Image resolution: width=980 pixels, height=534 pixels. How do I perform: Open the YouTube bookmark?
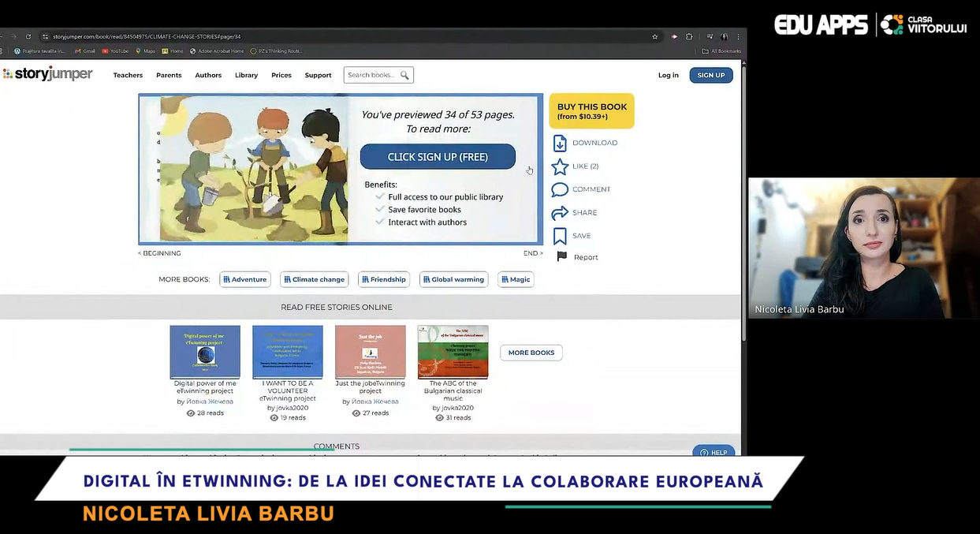click(x=115, y=51)
